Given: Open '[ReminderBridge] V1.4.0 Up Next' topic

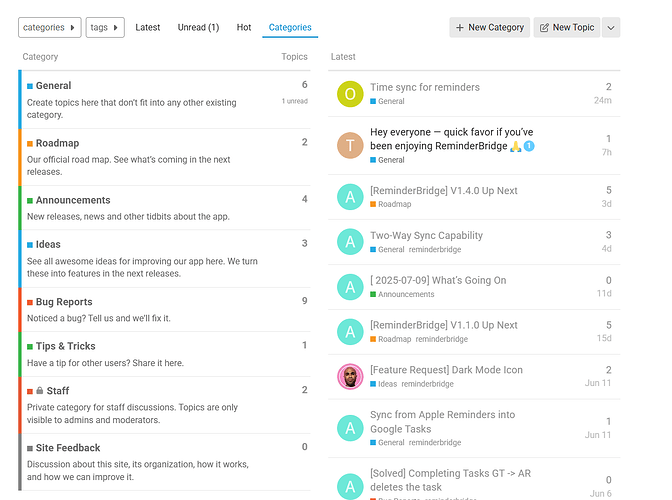Looking at the screenshot, I should point(444,191).
